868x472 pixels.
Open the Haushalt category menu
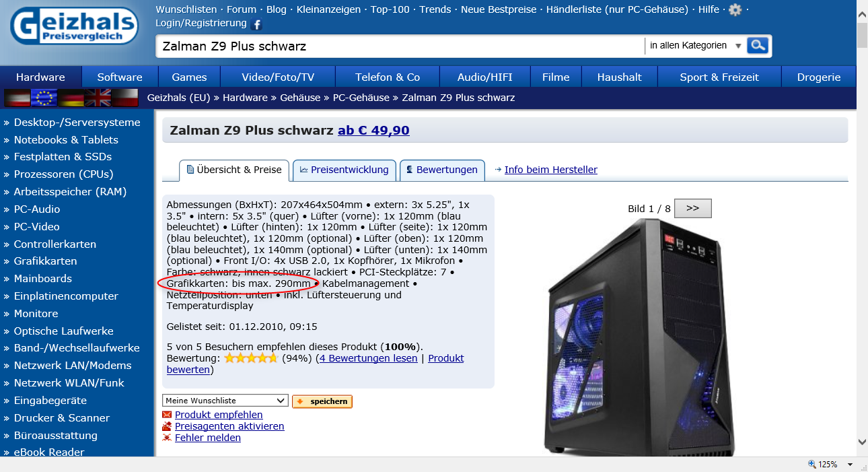coord(620,77)
